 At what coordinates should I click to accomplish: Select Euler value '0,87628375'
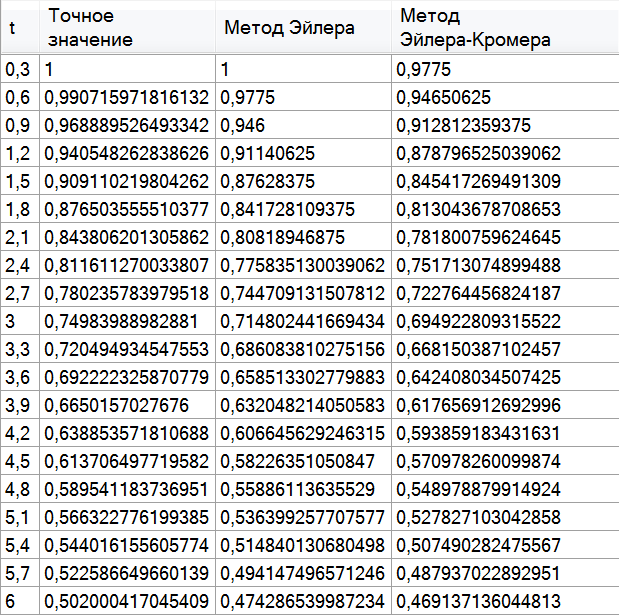coord(303,181)
